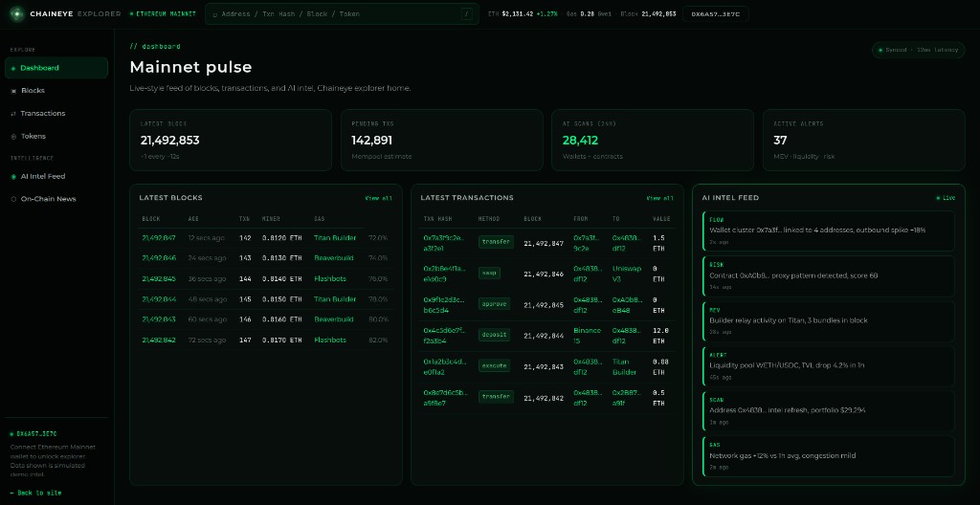Click the Transactions sidebar icon

(x=13, y=114)
